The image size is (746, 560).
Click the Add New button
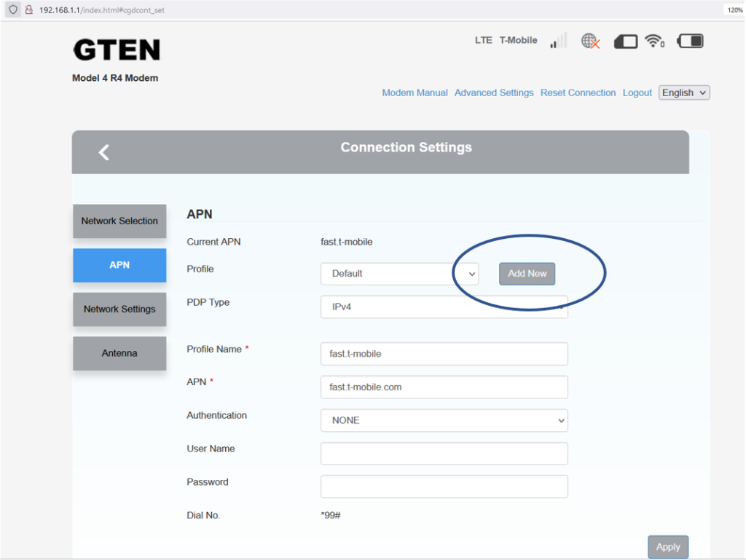527,273
